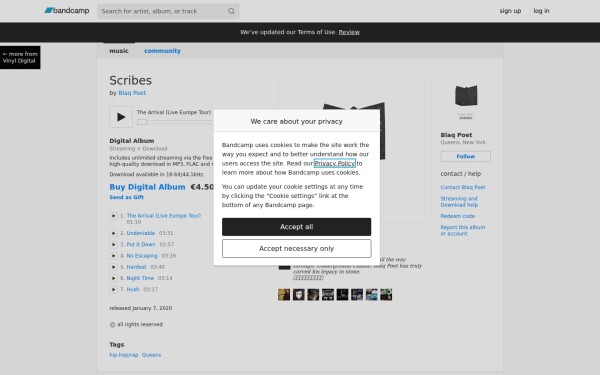Play The Arrival in the main player
This screenshot has width=600, height=375.
click(121, 117)
